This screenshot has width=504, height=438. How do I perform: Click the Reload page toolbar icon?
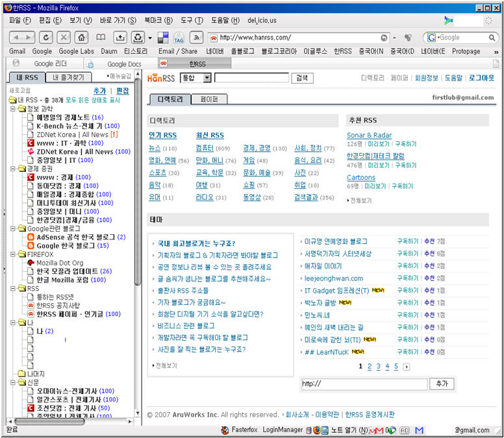tap(45, 38)
